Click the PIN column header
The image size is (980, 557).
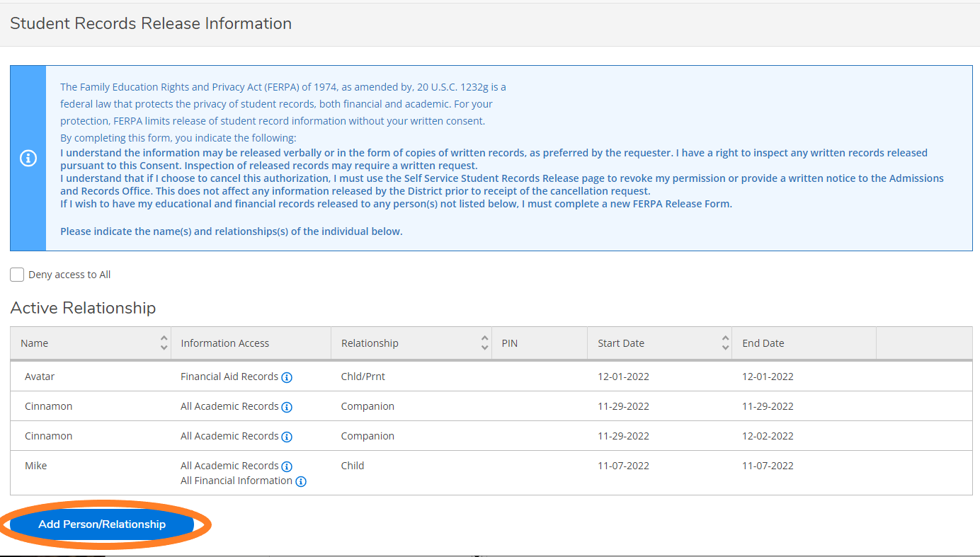pos(540,343)
